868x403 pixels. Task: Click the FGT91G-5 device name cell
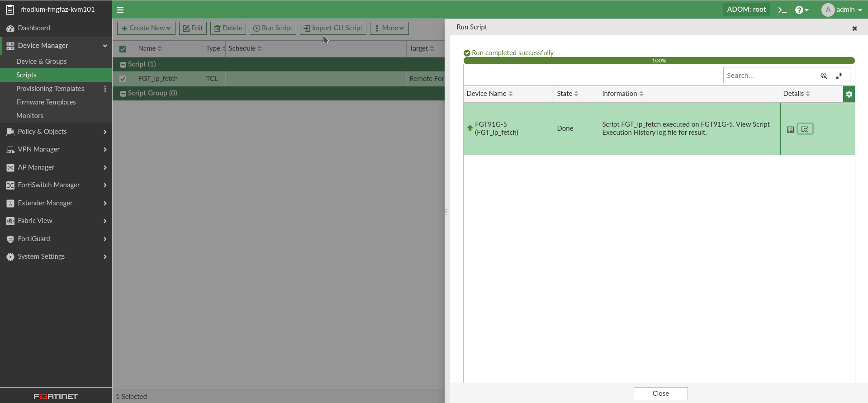pos(508,128)
